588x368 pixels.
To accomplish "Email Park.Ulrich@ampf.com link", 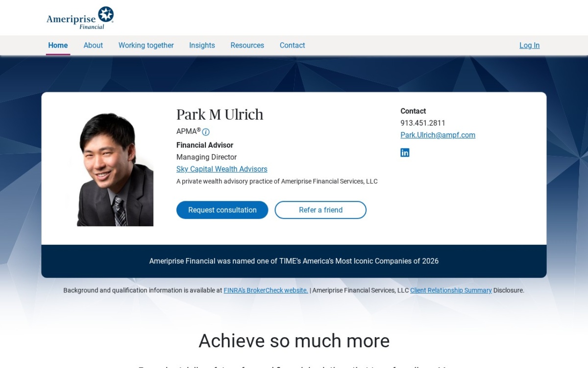I will [x=438, y=135].
